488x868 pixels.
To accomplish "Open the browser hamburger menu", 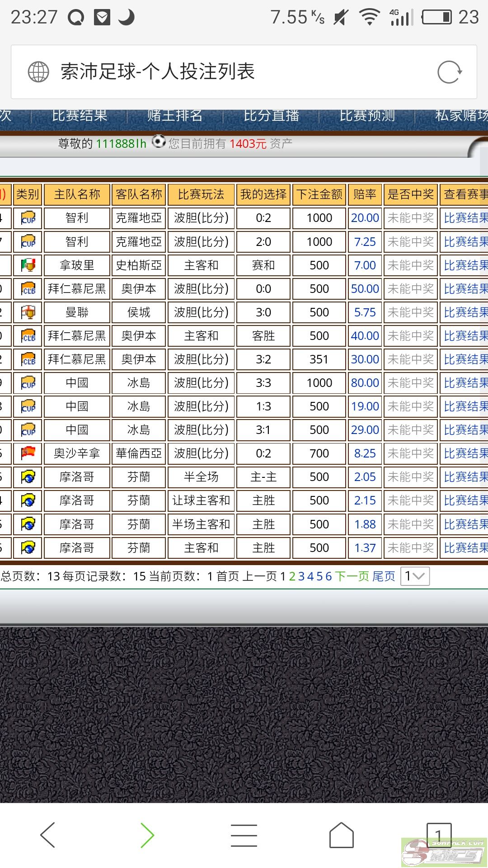I will point(244,835).
